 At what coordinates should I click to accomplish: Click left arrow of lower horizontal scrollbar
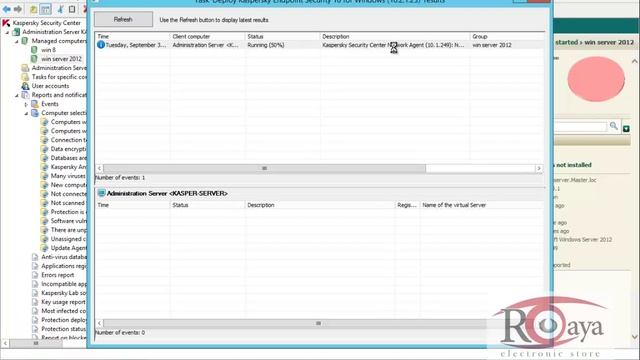[100, 323]
